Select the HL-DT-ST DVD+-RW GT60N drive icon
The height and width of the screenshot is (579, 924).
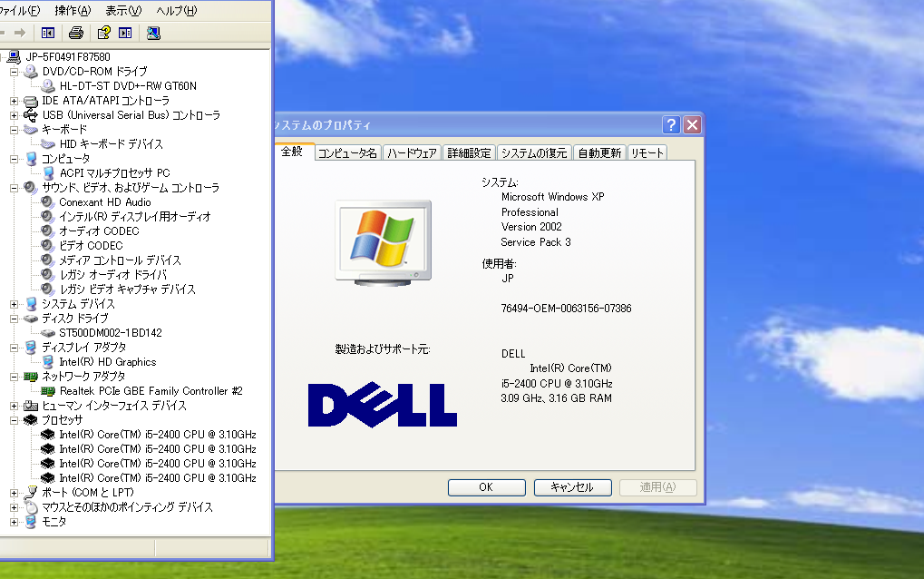48,86
